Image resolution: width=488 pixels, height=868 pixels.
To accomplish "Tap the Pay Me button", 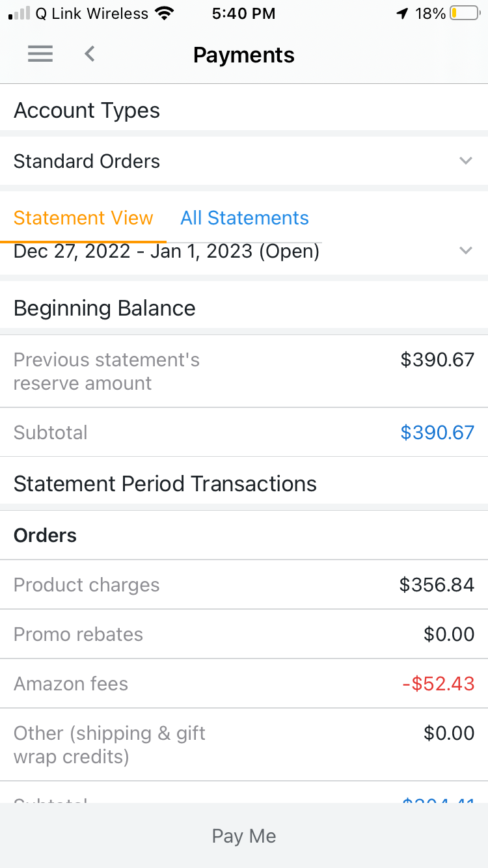I will tap(244, 835).
